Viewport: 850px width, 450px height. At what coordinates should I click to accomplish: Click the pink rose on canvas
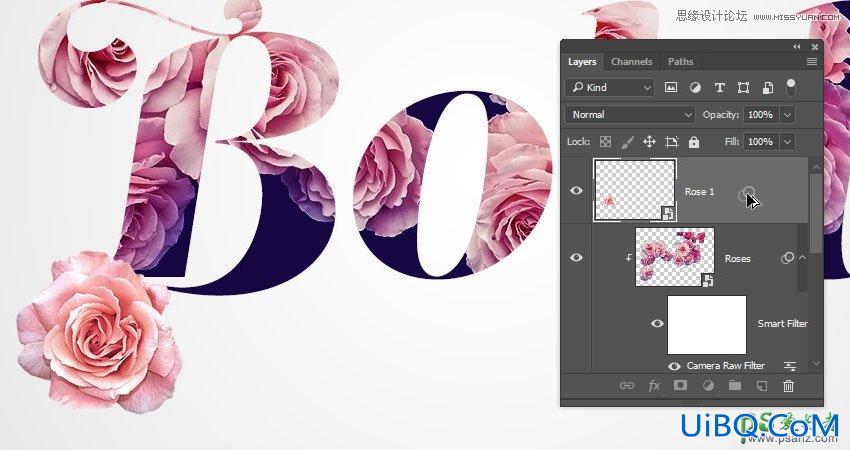tap(98, 331)
